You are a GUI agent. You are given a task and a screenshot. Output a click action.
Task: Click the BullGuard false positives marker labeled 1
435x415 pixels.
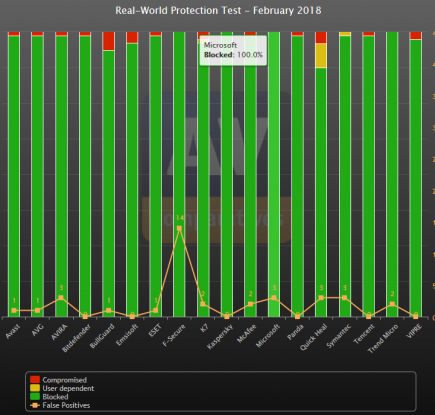(x=109, y=310)
